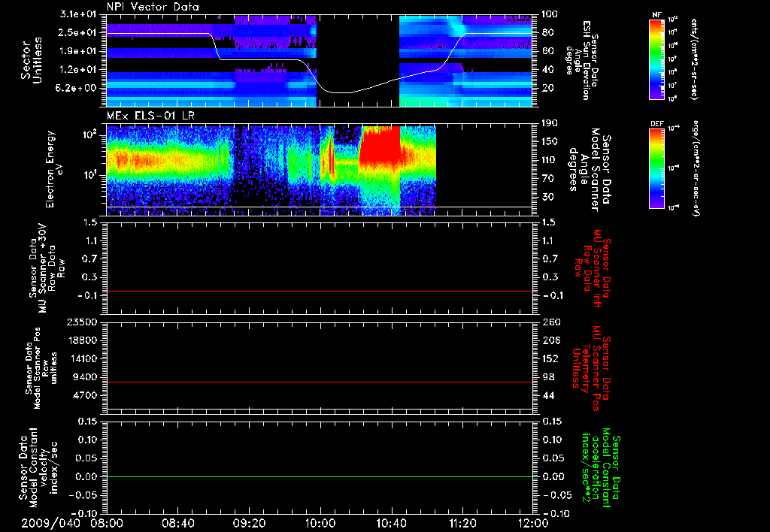Click the 190 scanner angle tick label
Screen dimensions: 770x532
click(550, 123)
